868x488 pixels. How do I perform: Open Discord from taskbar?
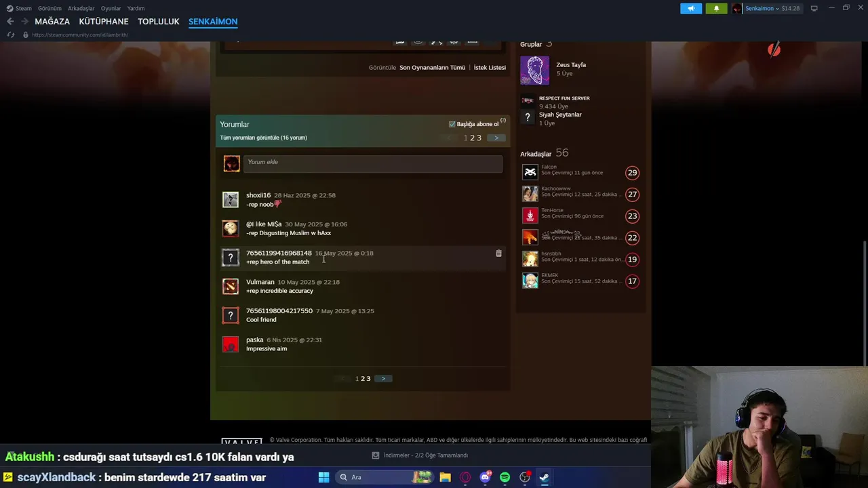pos(485,477)
